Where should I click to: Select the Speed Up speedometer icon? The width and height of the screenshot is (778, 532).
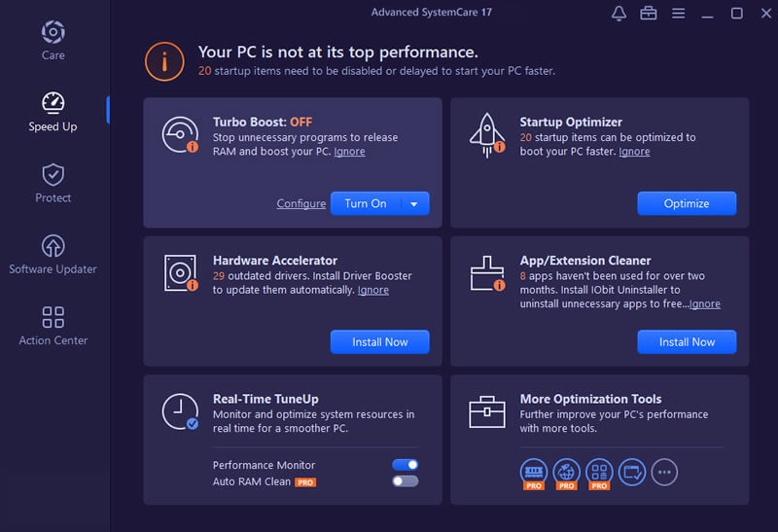[x=53, y=103]
